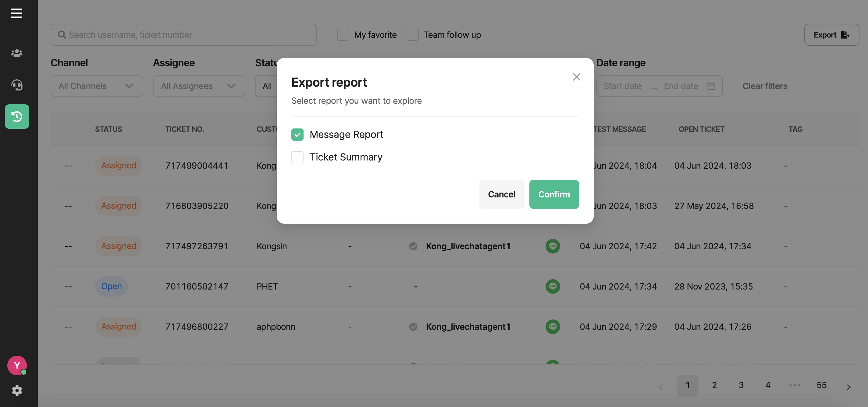This screenshot has width=868, height=407.
Task: Click the user avatar labeled Y
Action: coord(17,365)
